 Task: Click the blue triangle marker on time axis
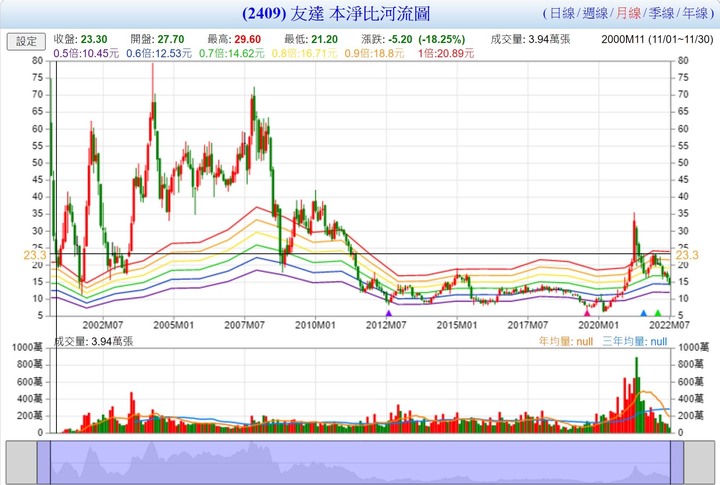[x=643, y=313]
